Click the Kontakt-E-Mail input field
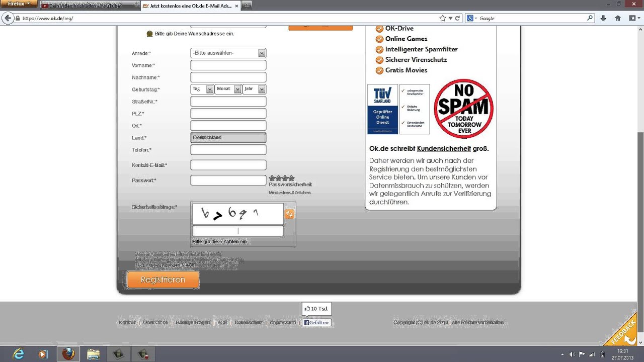The height and width of the screenshot is (362, 644). (228, 165)
